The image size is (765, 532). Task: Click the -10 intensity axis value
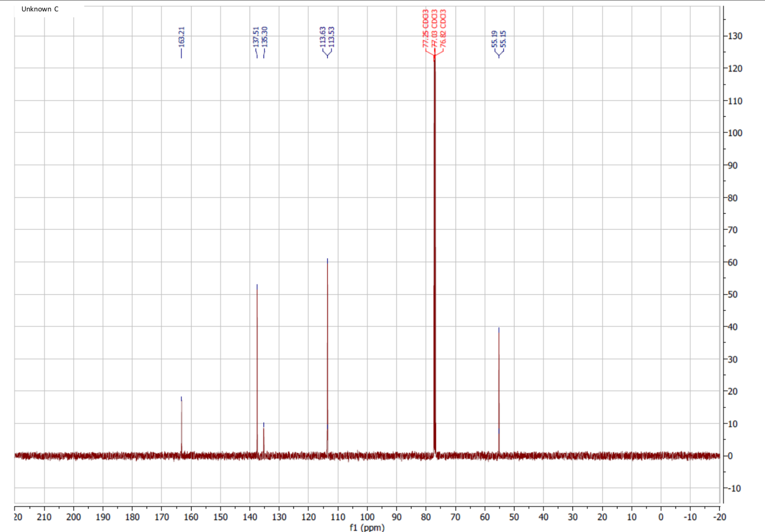pyautogui.click(x=734, y=488)
